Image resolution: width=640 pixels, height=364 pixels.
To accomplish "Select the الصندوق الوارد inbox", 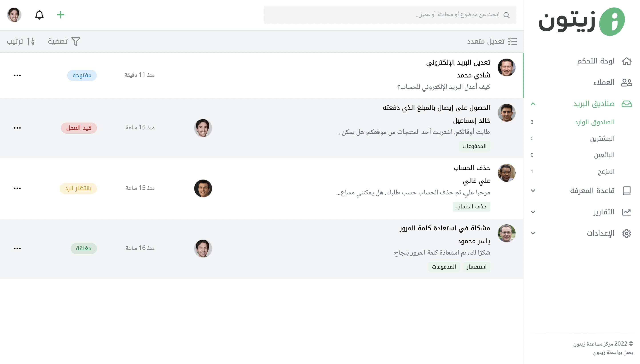I will [x=594, y=122].
